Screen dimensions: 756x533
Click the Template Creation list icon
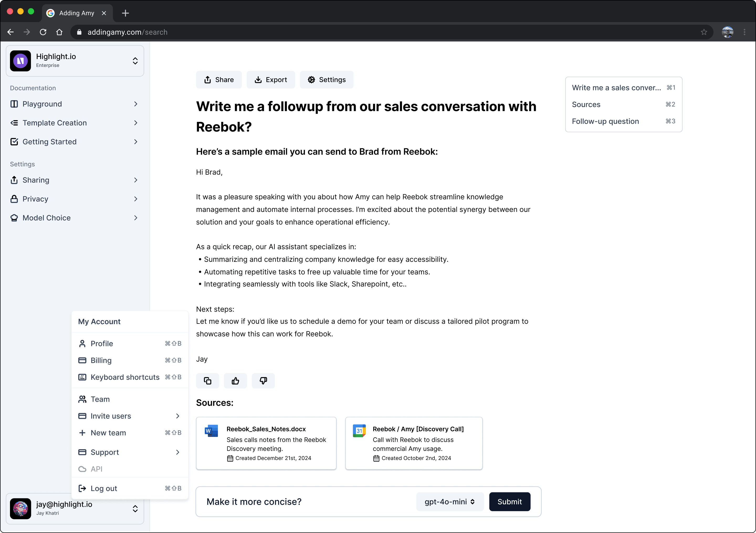click(x=14, y=123)
